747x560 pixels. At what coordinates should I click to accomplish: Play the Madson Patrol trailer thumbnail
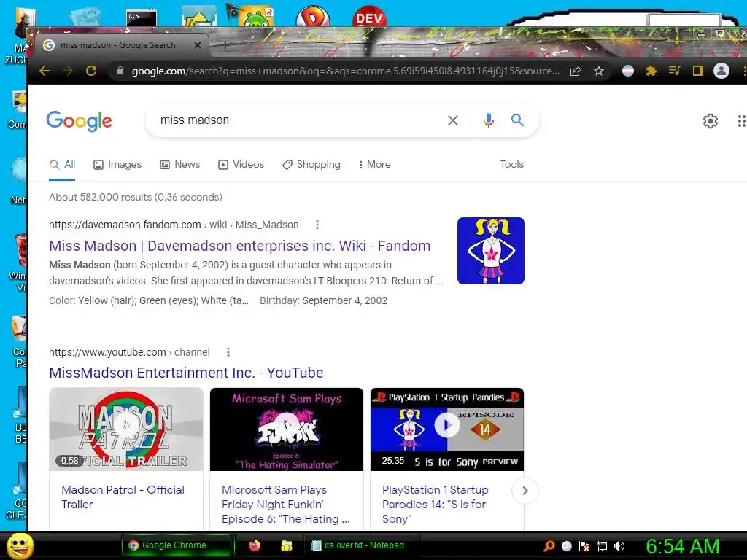[x=126, y=429]
